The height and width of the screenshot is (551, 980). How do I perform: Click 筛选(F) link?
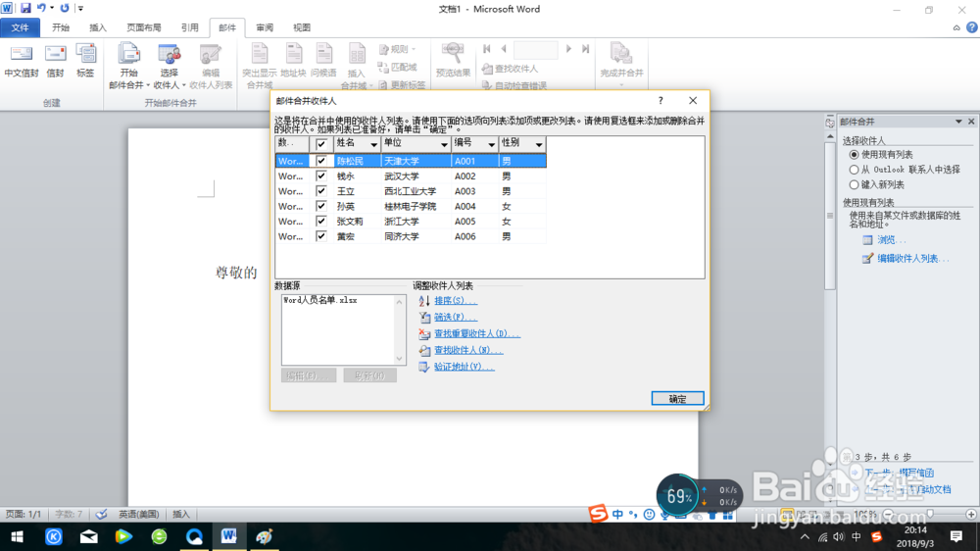(x=455, y=318)
